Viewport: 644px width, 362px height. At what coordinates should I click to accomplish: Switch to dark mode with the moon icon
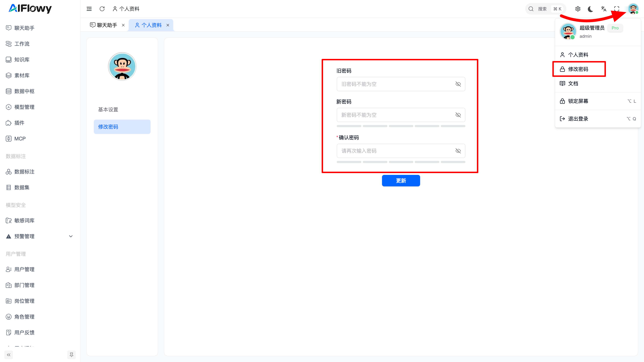pyautogui.click(x=590, y=9)
